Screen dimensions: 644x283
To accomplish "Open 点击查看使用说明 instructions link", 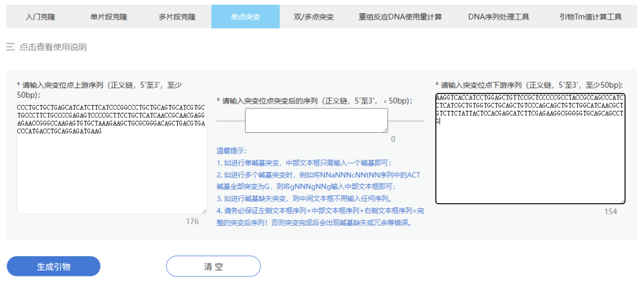I will point(53,47).
